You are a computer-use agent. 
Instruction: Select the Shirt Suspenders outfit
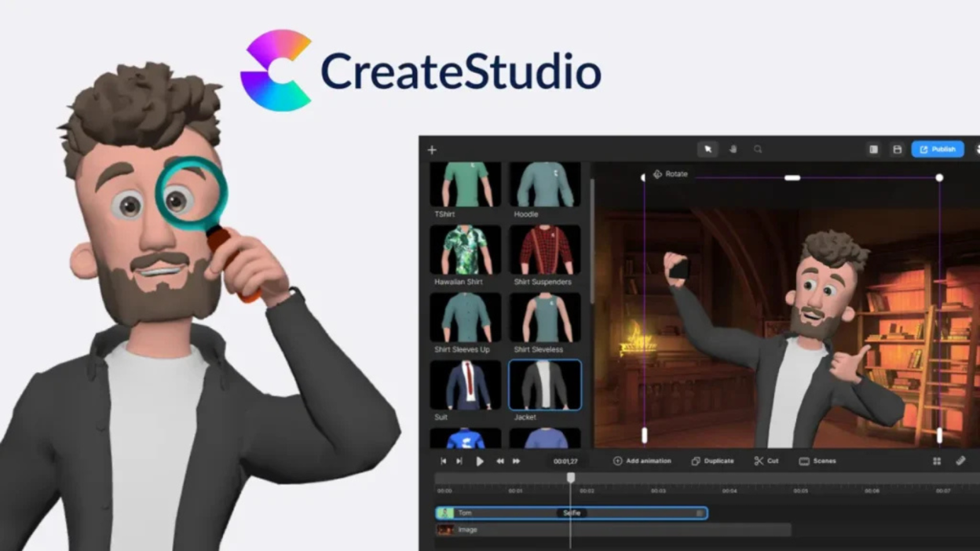[x=545, y=250]
